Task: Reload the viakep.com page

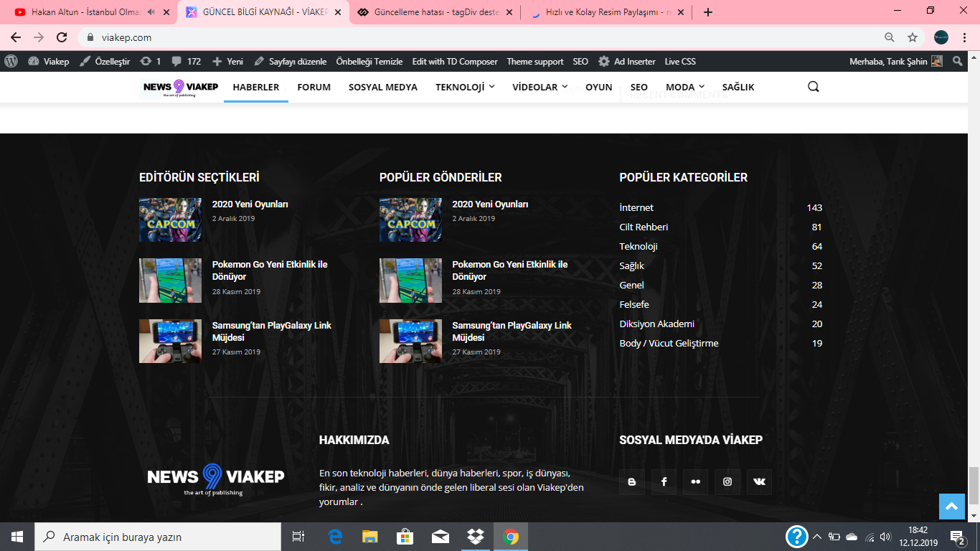Action: [x=62, y=37]
